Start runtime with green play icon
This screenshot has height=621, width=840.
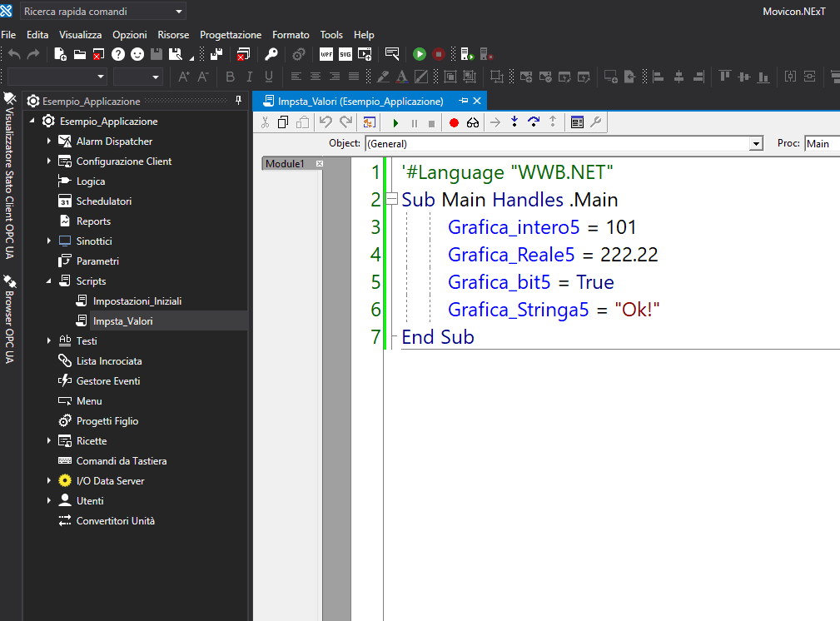coord(420,54)
